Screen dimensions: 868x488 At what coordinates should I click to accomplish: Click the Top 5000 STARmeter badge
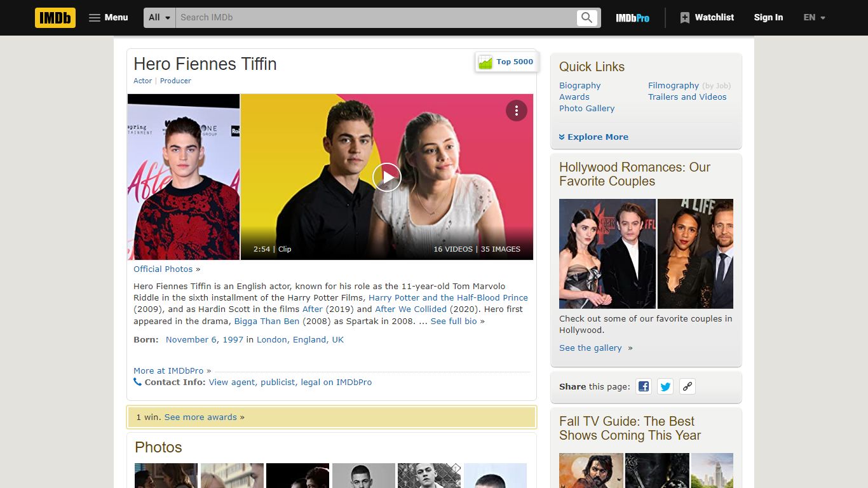(506, 62)
